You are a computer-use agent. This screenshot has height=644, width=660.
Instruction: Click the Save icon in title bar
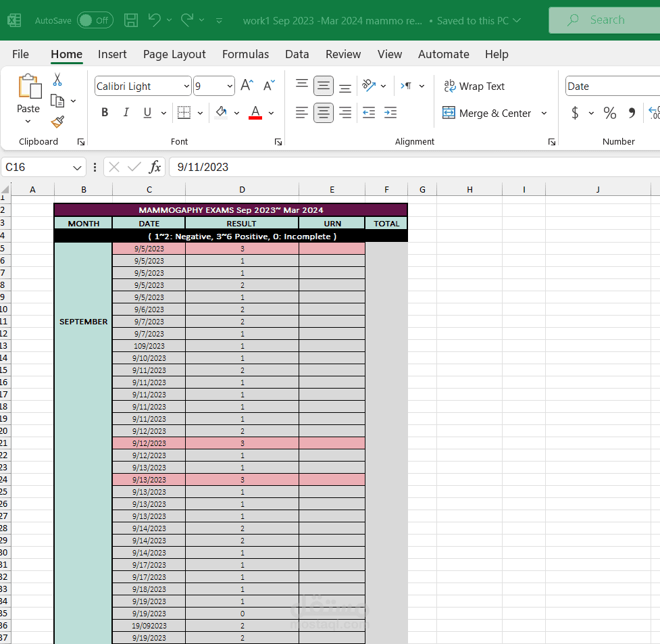[x=131, y=20]
